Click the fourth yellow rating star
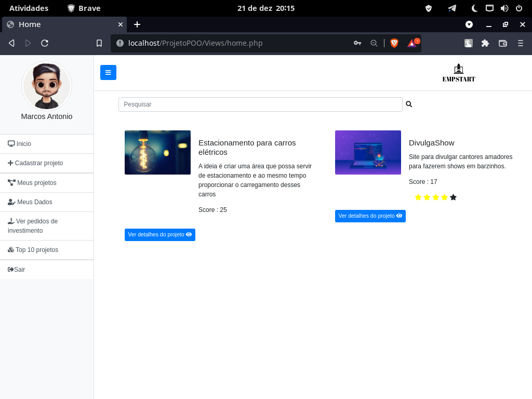This screenshot has height=399, width=532. click(445, 197)
